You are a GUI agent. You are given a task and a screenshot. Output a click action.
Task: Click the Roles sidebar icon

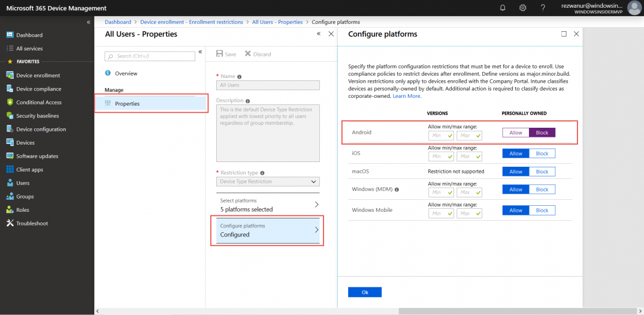[x=10, y=210]
